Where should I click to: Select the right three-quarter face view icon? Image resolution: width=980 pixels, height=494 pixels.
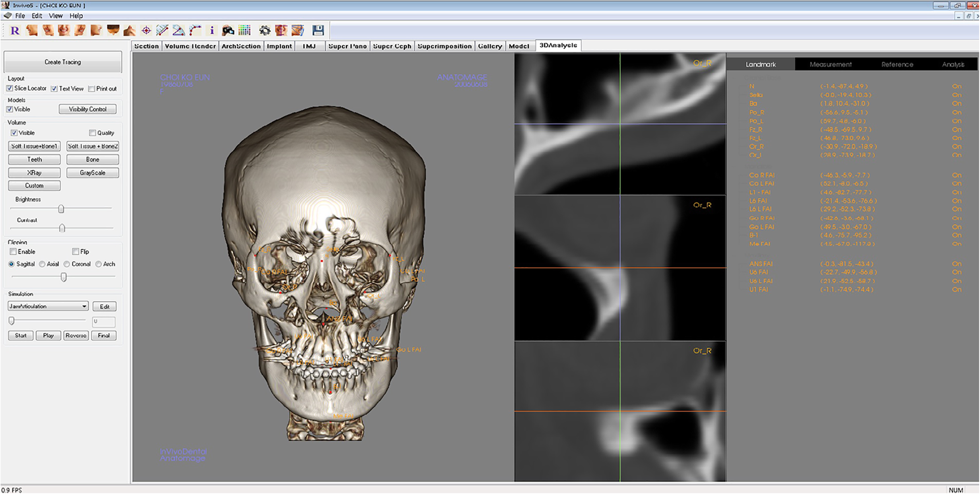coord(80,31)
